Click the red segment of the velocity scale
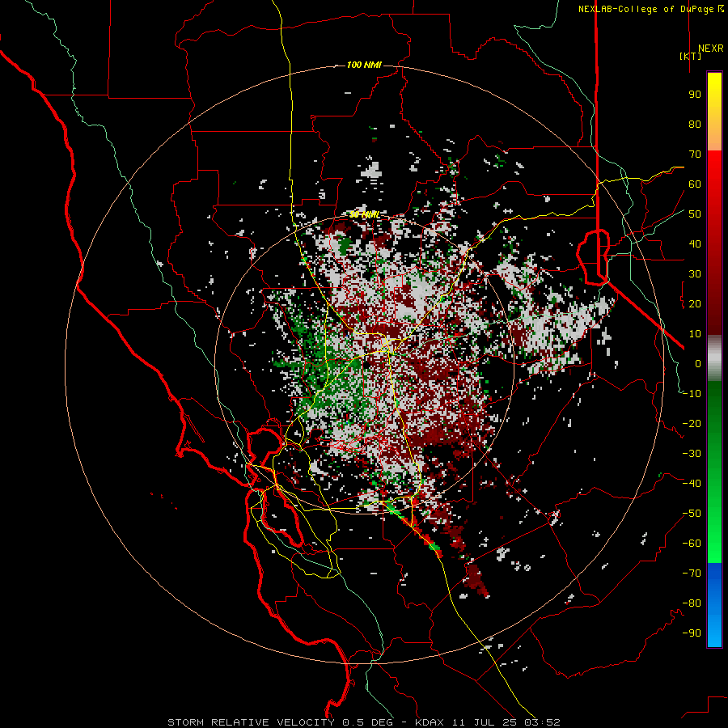The width and height of the screenshot is (728, 728). pyautogui.click(x=714, y=243)
